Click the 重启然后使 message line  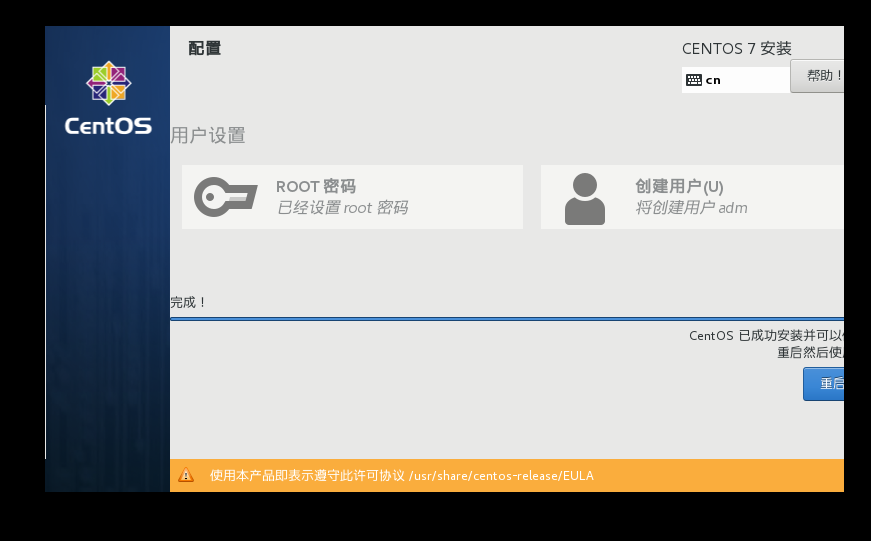[x=810, y=352]
